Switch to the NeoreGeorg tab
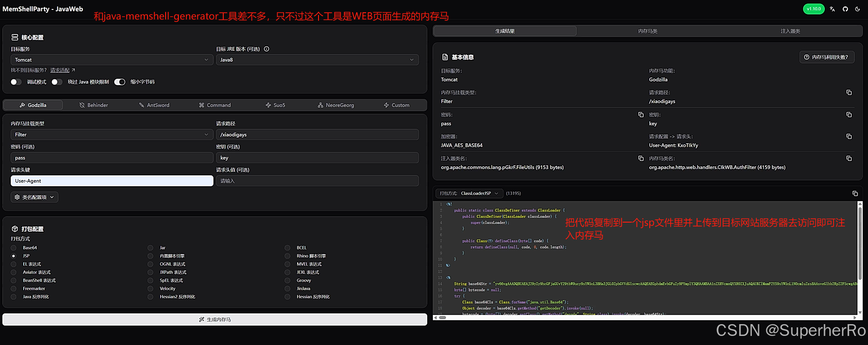This screenshot has height=345, width=868. (336, 105)
